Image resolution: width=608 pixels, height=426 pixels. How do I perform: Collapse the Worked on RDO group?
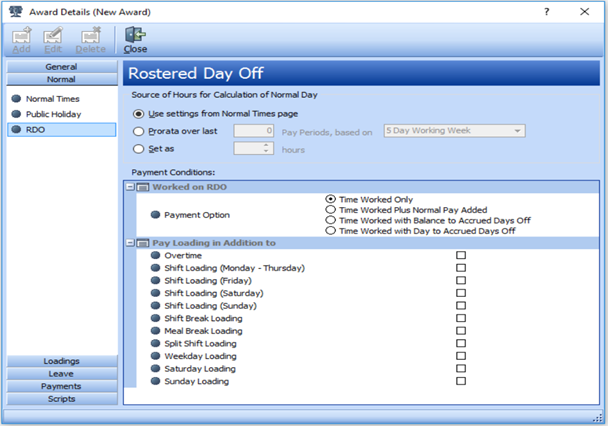pos(130,187)
